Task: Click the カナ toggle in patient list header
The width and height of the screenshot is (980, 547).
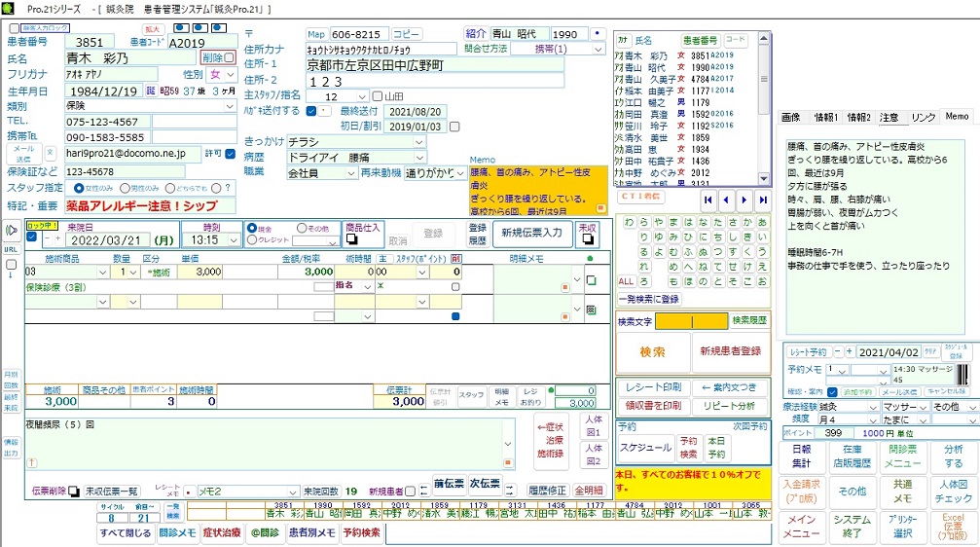Action: click(x=622, y=40)
